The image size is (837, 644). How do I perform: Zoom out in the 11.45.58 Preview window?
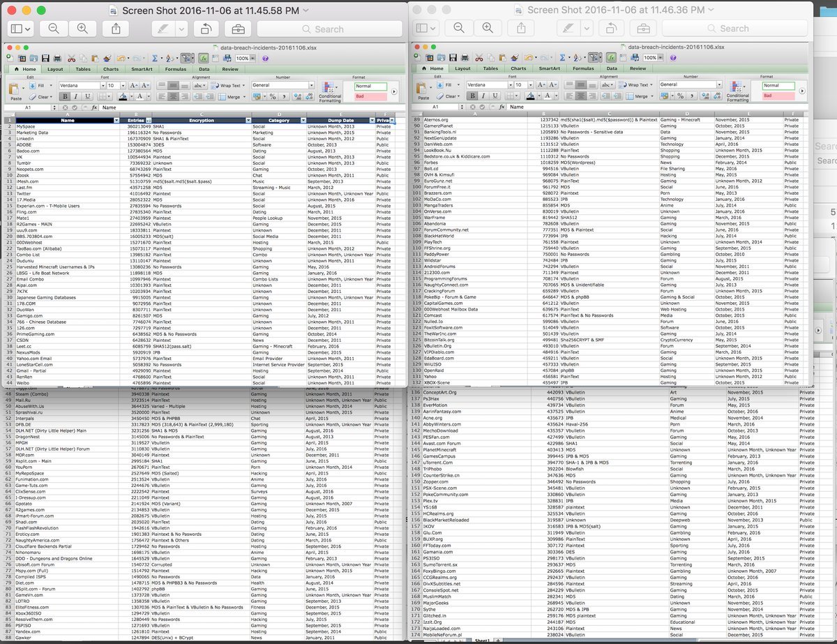[x=54, y=29]
